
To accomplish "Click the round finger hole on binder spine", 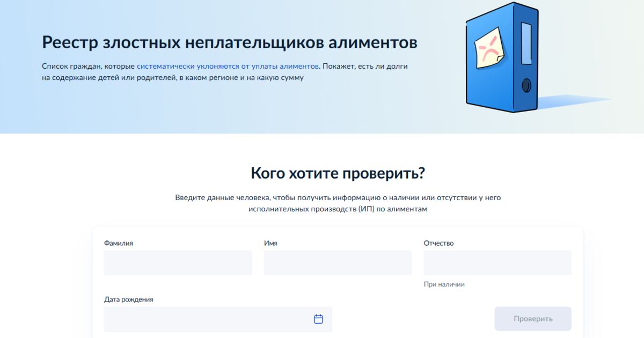I will pyautogui.click(x=526, y=85).
